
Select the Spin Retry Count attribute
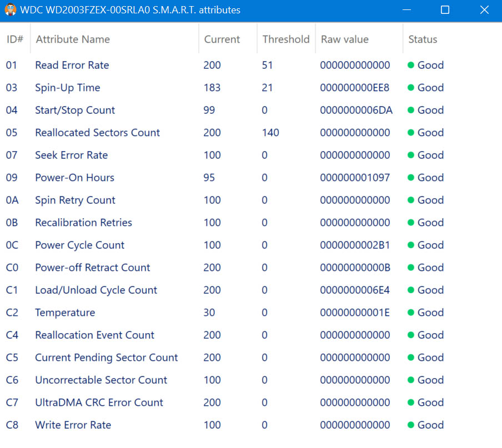pyautogui.click(x=75, y=200)
